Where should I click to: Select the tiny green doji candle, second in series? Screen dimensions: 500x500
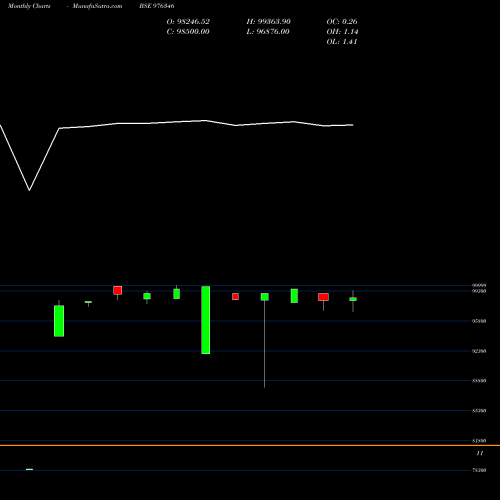pyautogui.click(x=88, y=302)
